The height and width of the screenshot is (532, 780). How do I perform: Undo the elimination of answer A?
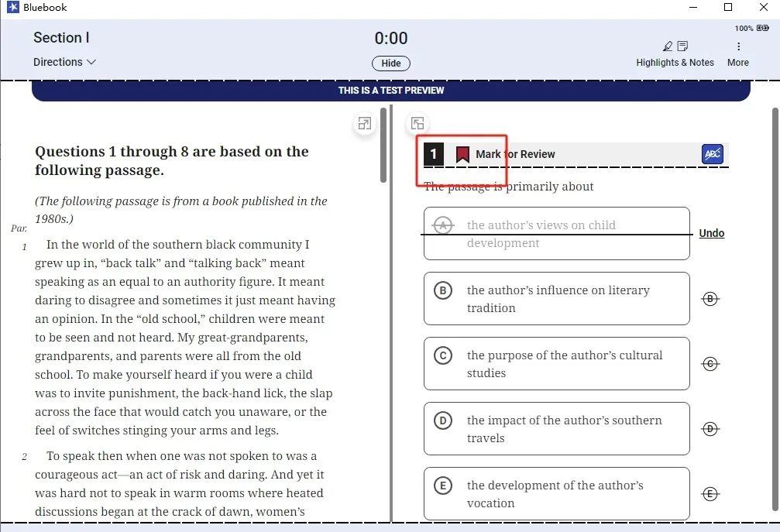[x=711, y=233]
